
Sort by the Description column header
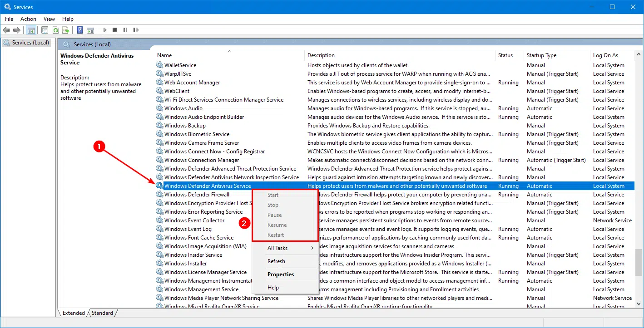click(400, 55)
